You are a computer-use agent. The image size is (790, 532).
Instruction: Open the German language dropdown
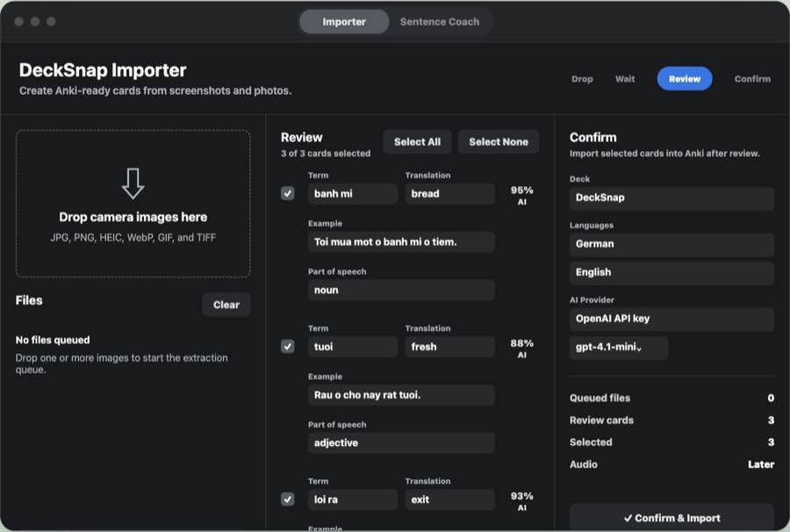point(671,244)
